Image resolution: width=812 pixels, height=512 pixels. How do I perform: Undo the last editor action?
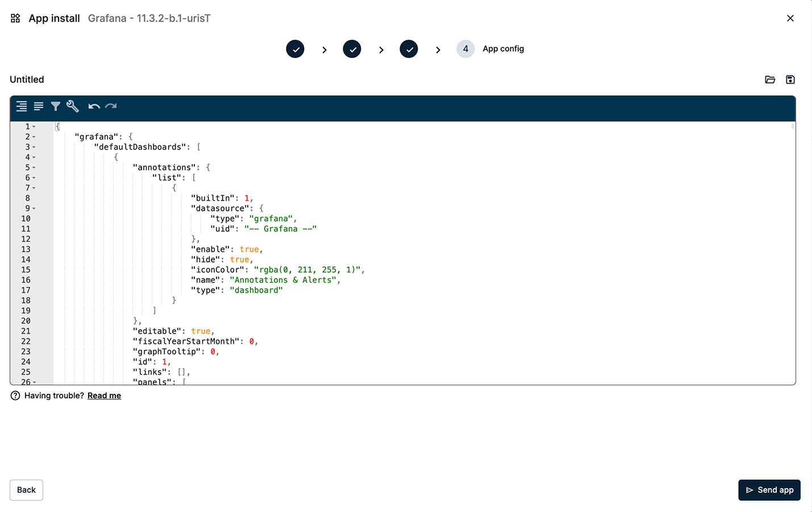[94, 106]
